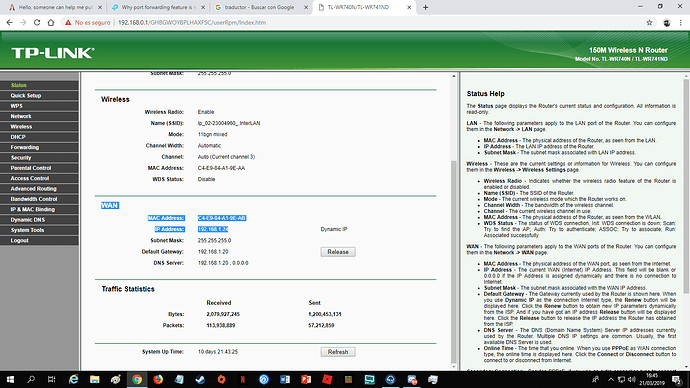Click the TP-LINK logo
The width and height of the screenshot is (690, 388).
52,53
